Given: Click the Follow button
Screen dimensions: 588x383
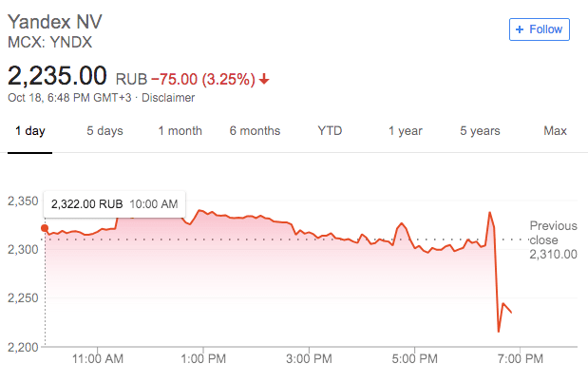Looking at the screenshot, I should pos(539,29).
